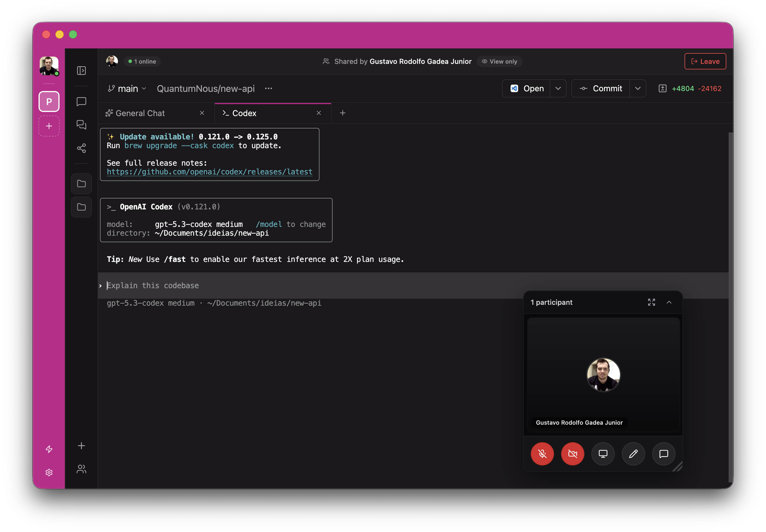Viewport: 766px width, 532px height.
Task: Toggle the sidebar panel icon
Action: (x=81, y=71)
